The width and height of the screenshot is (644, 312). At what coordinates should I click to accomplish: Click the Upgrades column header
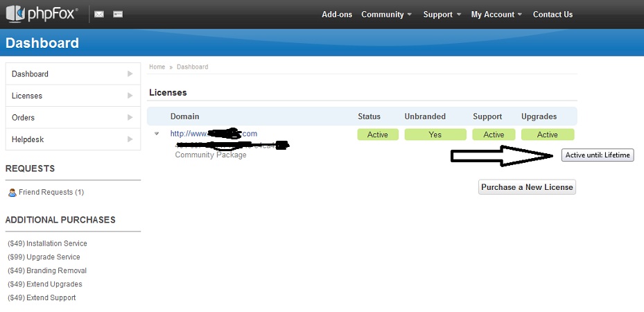click(539, 116)
